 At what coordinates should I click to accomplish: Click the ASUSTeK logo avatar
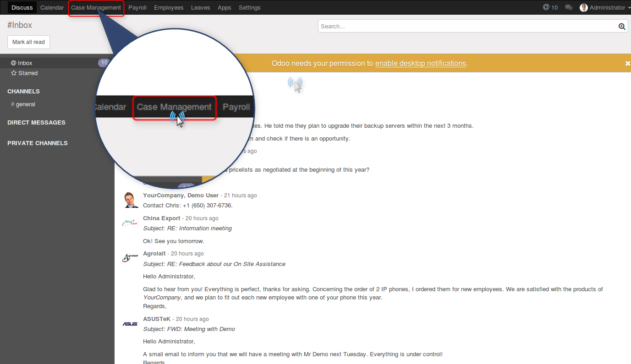click(x=130, y=324)
